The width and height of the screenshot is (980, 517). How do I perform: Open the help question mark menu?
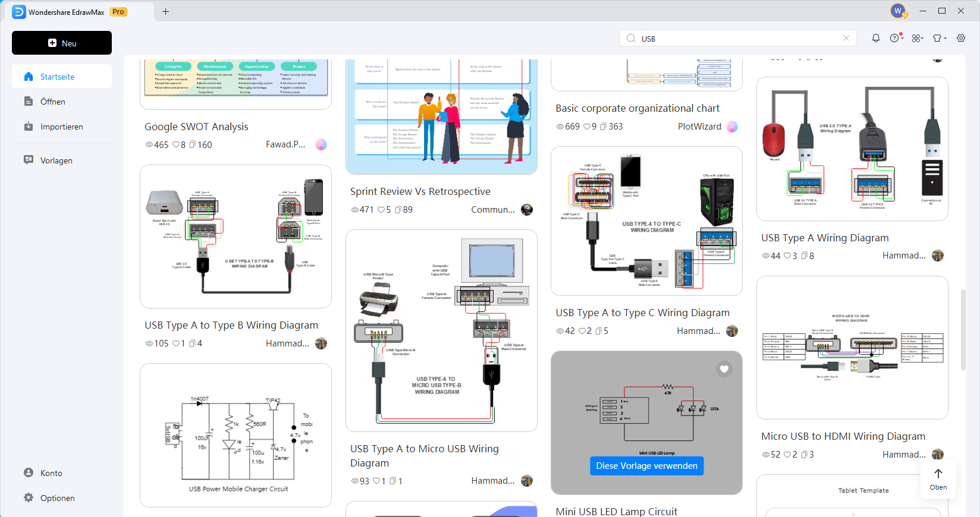pyautogui.click(x=896, y=38)
